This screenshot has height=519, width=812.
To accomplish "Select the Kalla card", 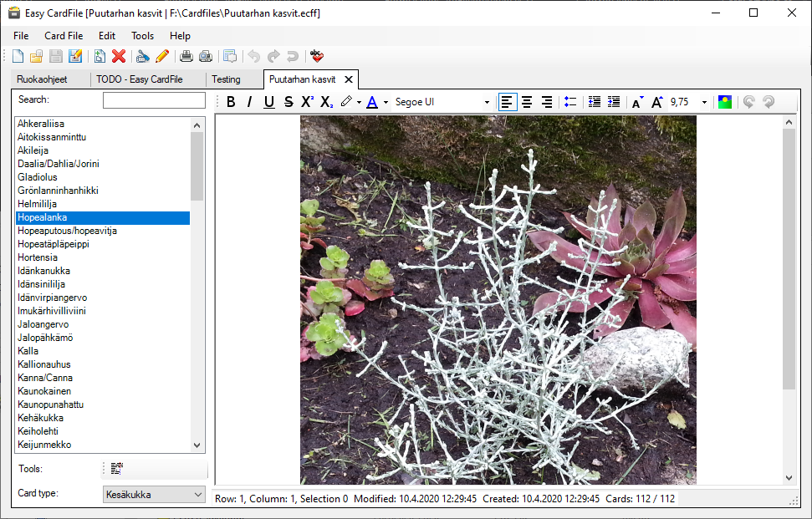I will [103, 351].
